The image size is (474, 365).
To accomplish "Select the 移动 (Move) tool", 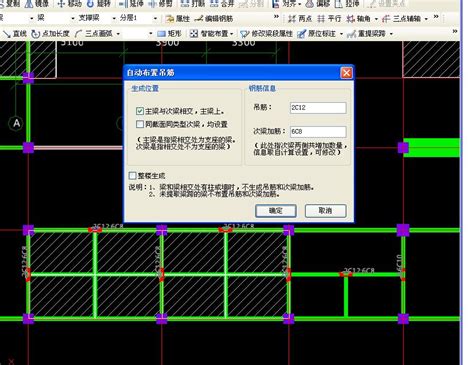I will (x=69, y=4).
